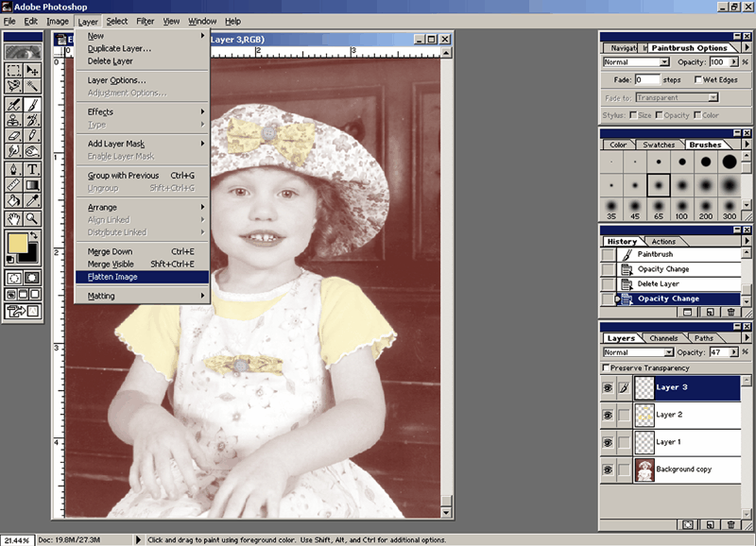The height and width of the screenshot is (546, 756).
Task: Select the Eraser tool
Action: [14, 136]
